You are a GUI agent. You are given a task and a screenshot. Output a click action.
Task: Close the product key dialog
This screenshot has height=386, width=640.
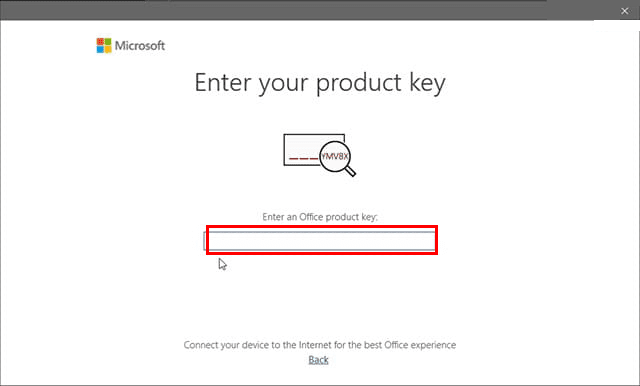(x=624, y=11)
